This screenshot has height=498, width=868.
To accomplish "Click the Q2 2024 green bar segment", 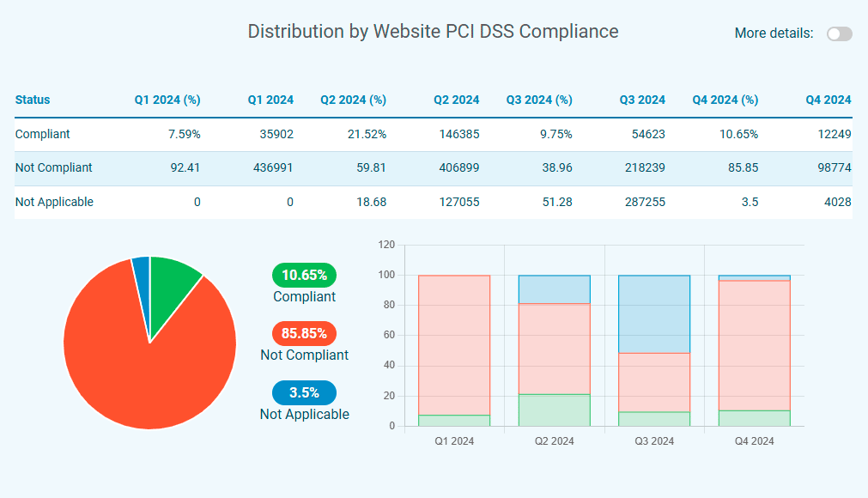I will pyautogui.click(x=554, y=410).
